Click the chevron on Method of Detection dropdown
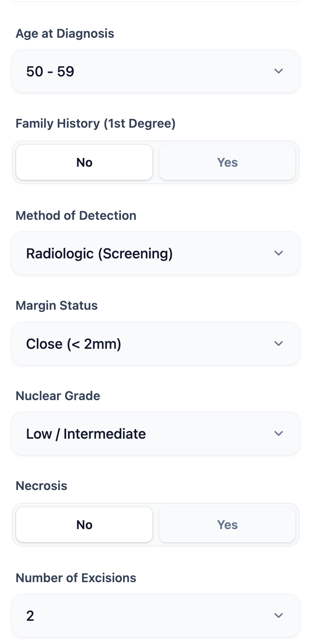The width and height of the screenshot is (315, 644). coord(279,253)
